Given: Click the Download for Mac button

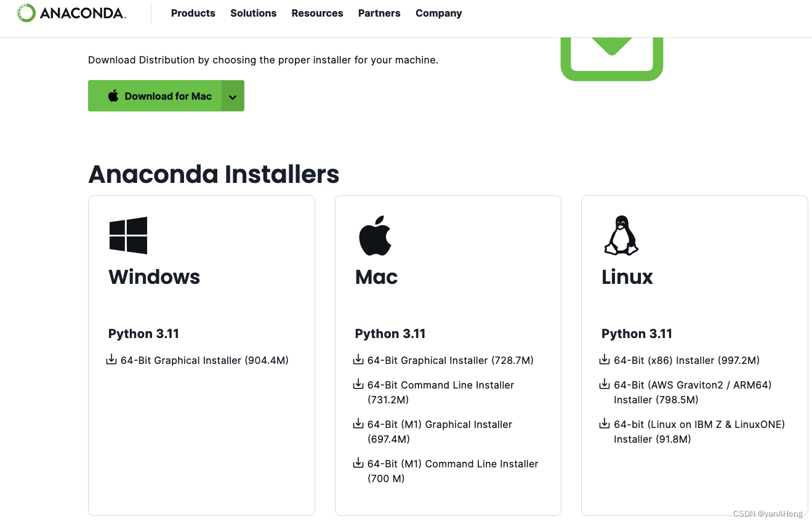Looking at the screenshot, I should click(x=155, y=96).
